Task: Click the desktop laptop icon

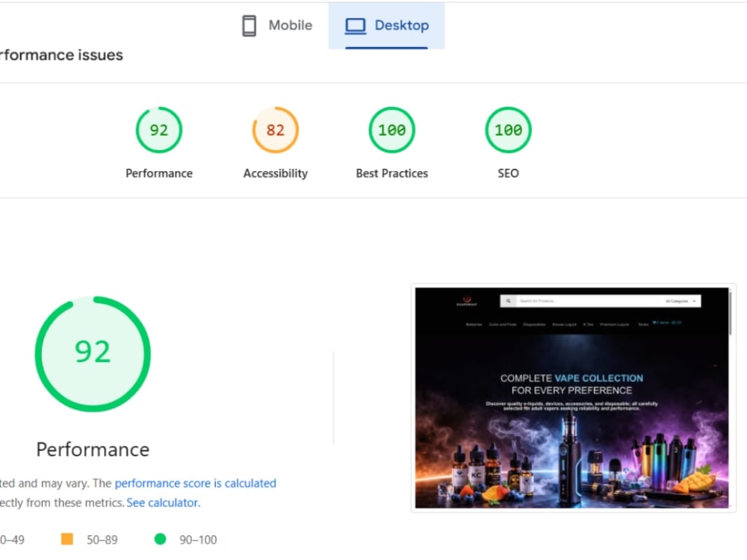Action: [x=356, y=26]
